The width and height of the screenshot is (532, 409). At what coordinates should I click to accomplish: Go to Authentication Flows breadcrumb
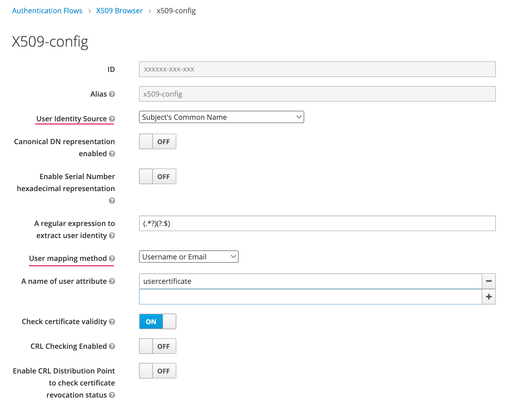(x=47, y=11)
